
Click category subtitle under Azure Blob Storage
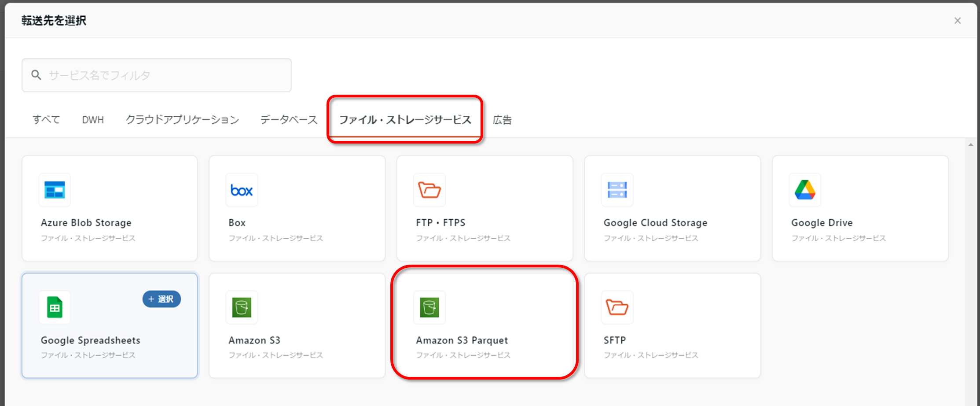88,238
